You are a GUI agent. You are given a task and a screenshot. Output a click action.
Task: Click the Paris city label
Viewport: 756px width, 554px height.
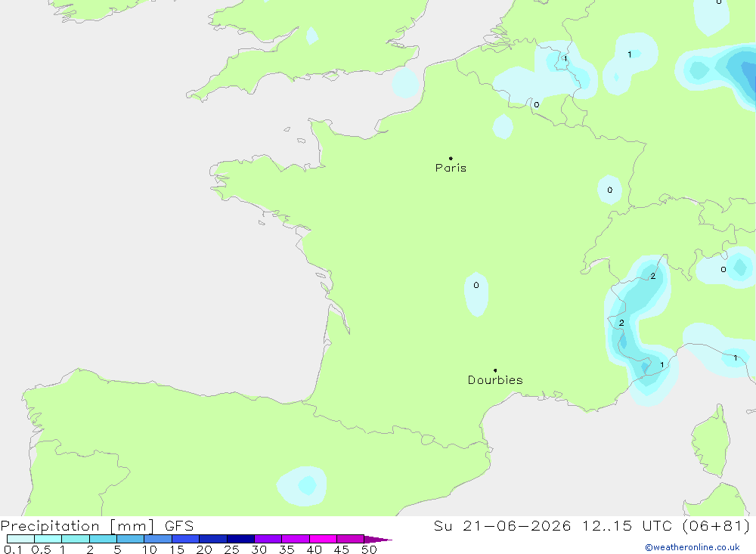451,168
